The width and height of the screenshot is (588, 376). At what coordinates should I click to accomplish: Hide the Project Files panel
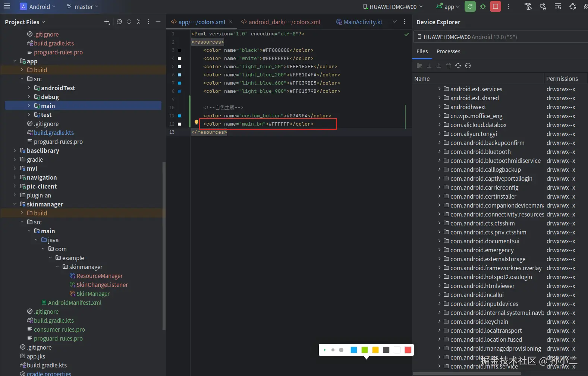tap(158, 22)
